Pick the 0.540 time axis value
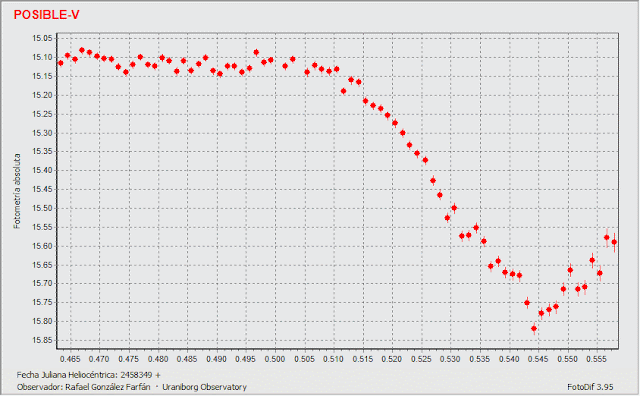640x396 pixels. coord(510,359)
